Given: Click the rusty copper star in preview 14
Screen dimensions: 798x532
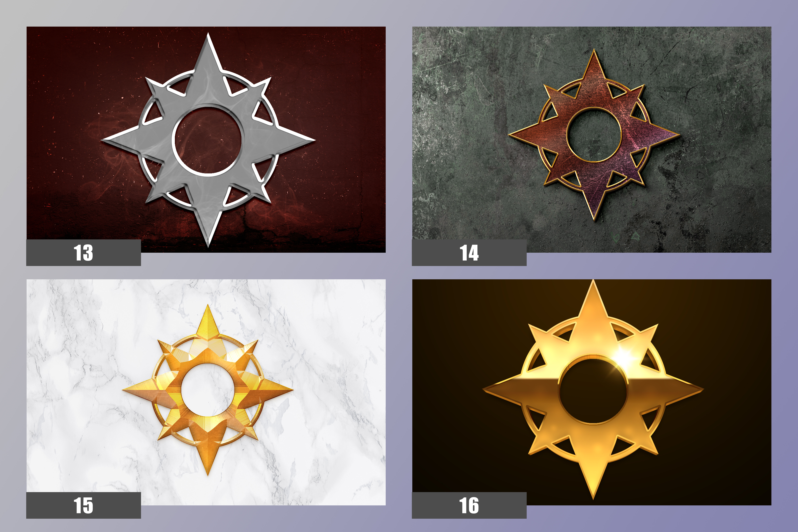Looking at the screenshot, I should (x=594, y=135).
